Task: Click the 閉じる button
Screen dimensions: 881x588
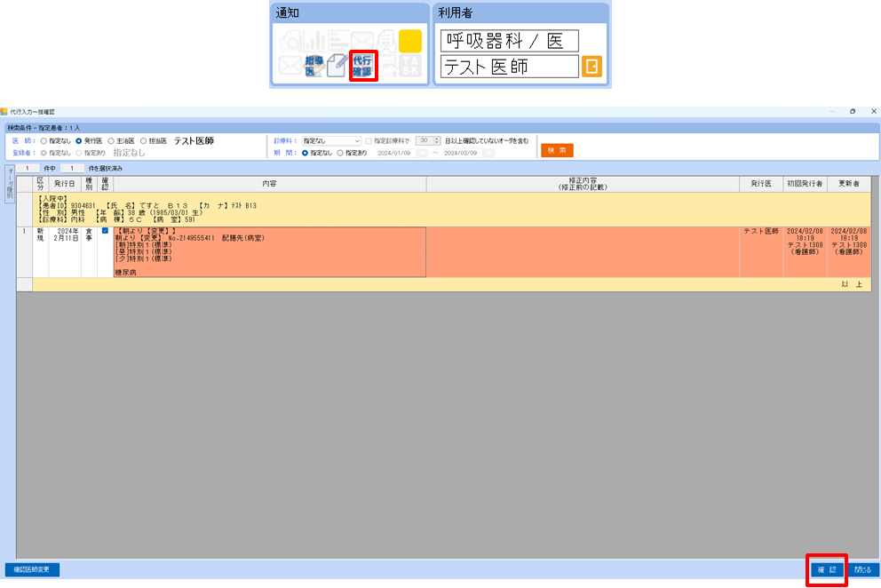Action: pos(863,570)
